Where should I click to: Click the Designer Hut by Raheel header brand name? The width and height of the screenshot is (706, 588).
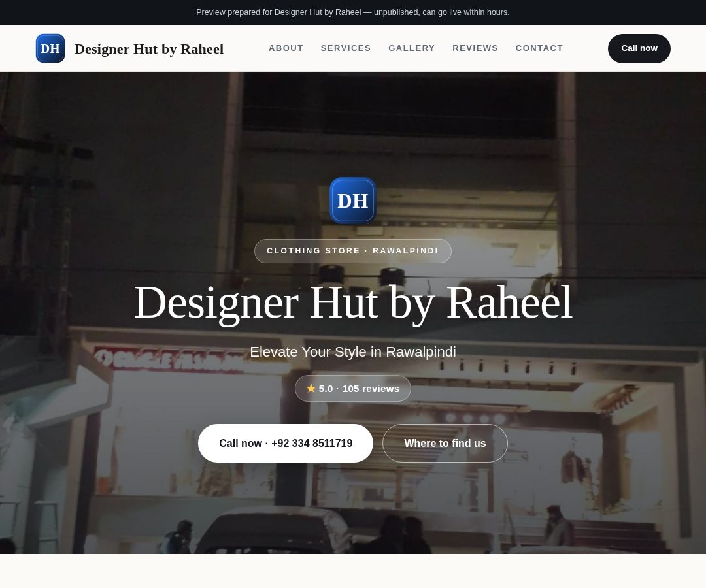pos(149,48)
